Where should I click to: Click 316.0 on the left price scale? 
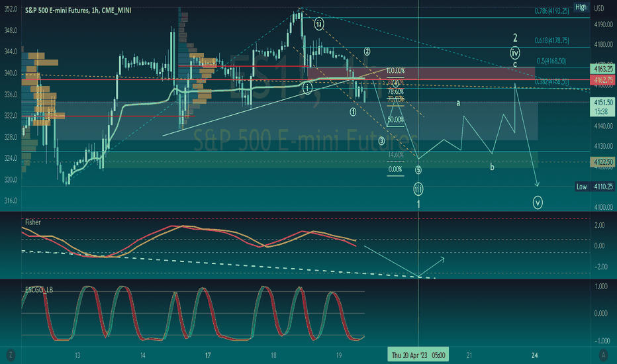point(11,201)
